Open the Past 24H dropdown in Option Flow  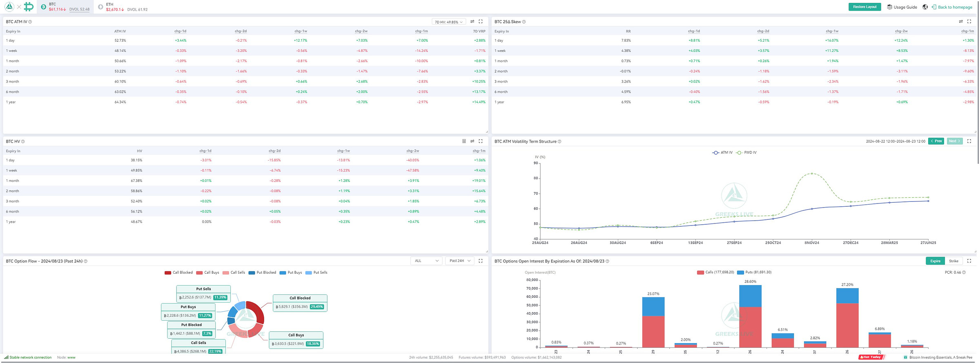point(459,261)
